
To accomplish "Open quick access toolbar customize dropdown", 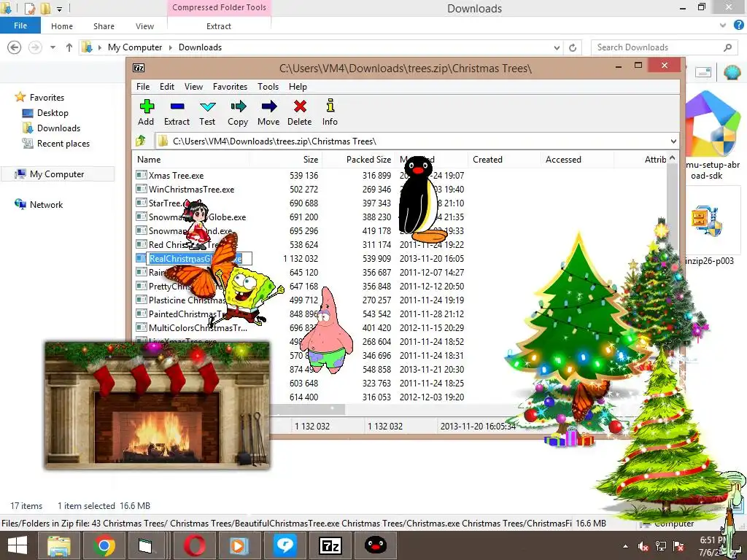I will (59, 9).
